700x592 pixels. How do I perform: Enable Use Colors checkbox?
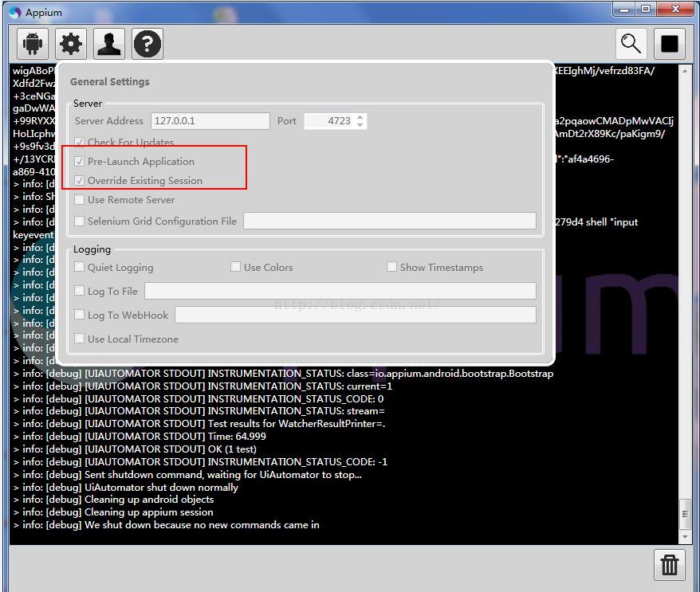[235, 267]
